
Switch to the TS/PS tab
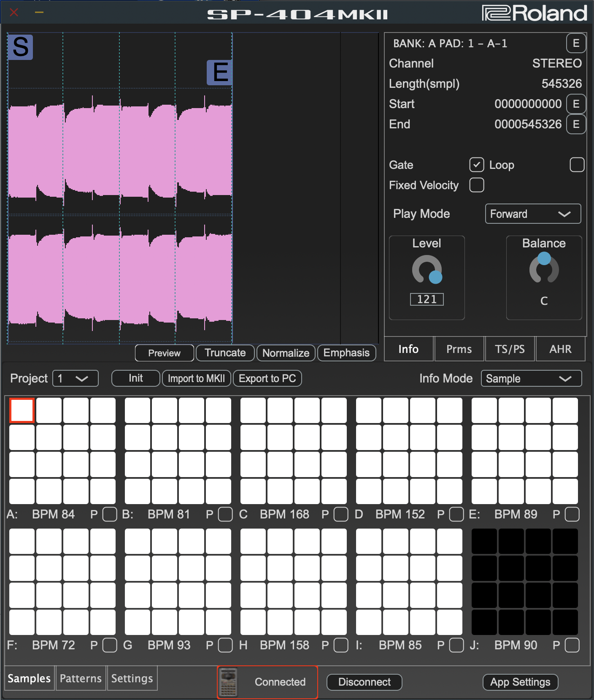pos(510,349)
